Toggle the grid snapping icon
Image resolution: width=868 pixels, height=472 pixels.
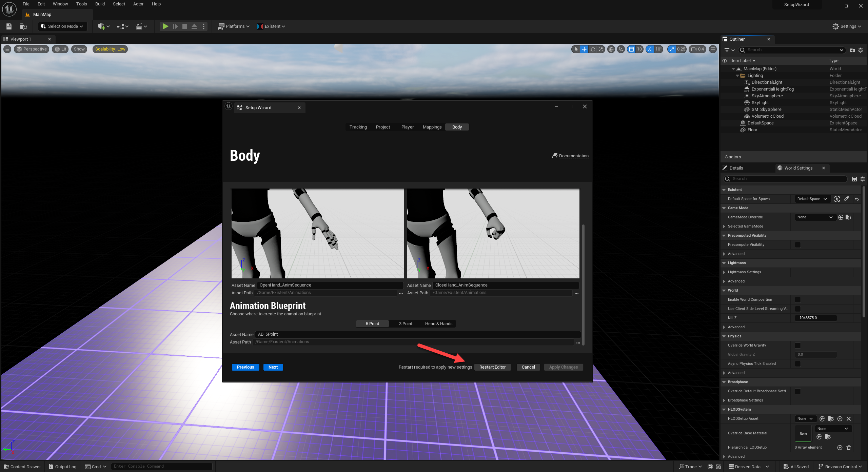click(631, 49)
